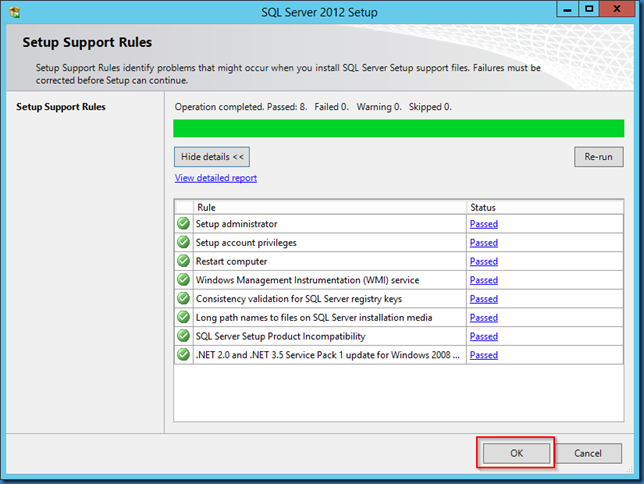Image resolution: width=644 pixels, height=484 pixels.
Task: Select Setup Support Rules in left pane
Action: [61, 107]
